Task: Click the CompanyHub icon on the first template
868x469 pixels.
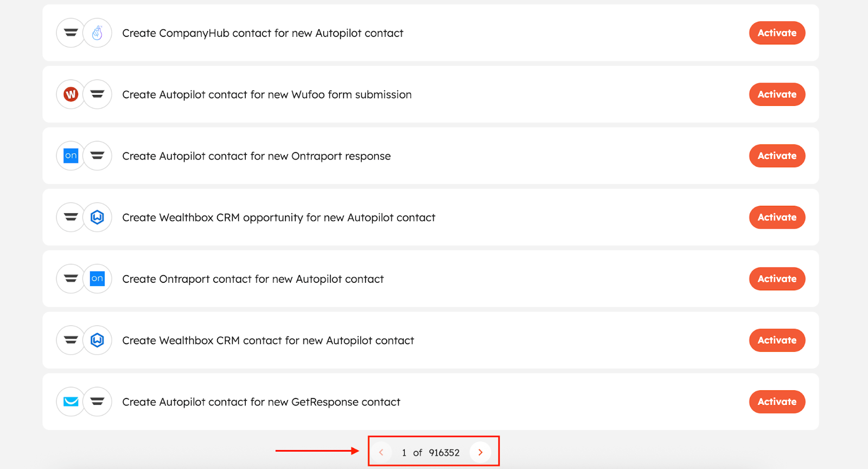Action: pyautogui.click(x=97, y=33)
